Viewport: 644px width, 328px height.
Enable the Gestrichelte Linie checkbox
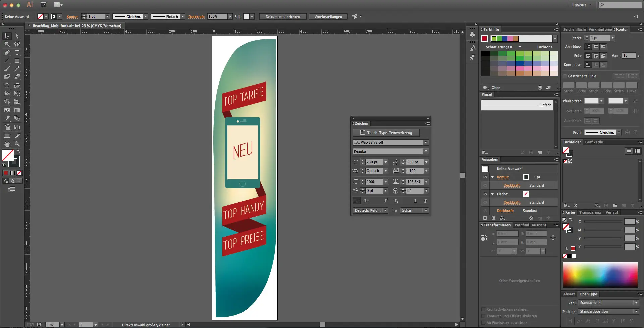coord(565,76)
